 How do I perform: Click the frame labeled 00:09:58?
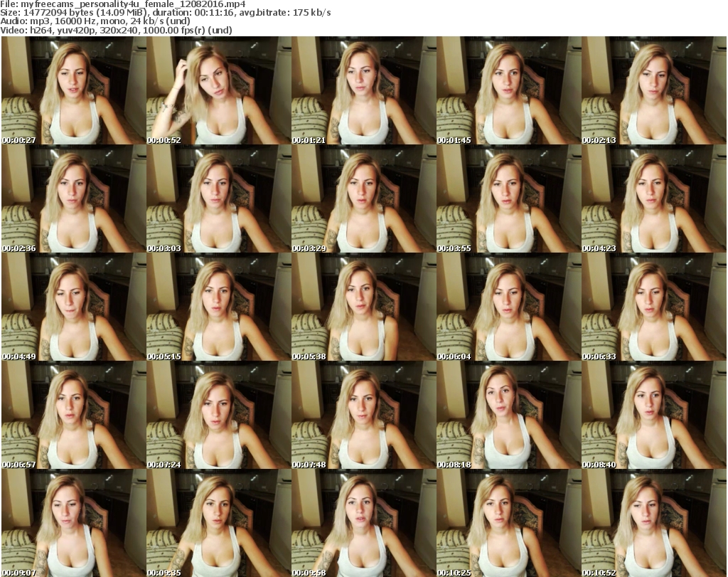click(x=363, y=523)
